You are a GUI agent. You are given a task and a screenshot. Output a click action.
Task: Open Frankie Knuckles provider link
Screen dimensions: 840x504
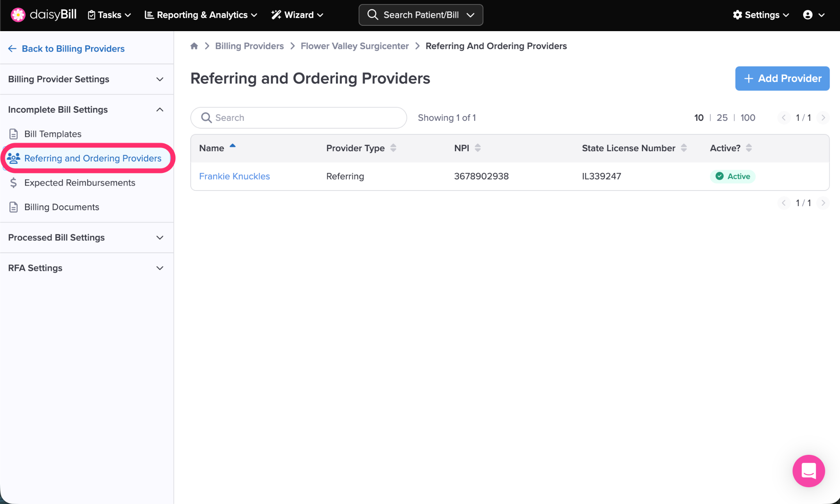[234, 176]
